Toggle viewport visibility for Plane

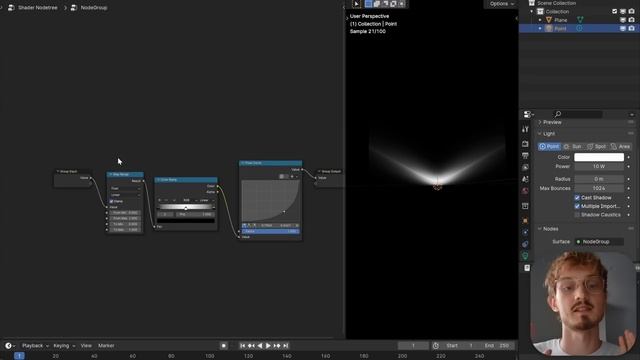click(x=623, y=20)
